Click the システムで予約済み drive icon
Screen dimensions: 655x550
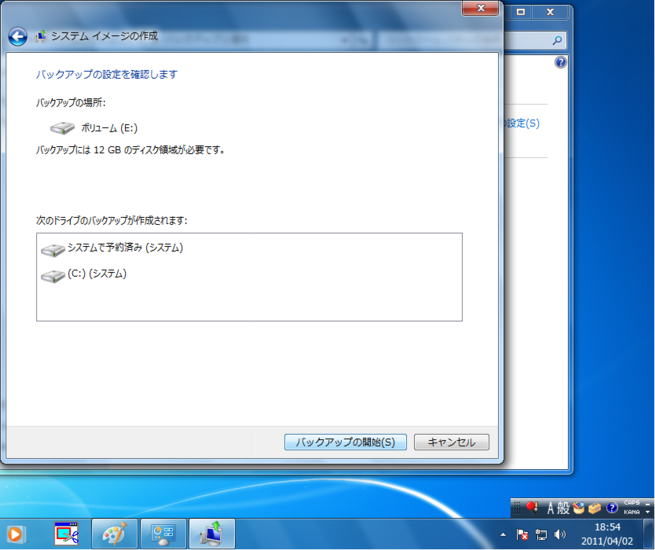click(53, 250)
